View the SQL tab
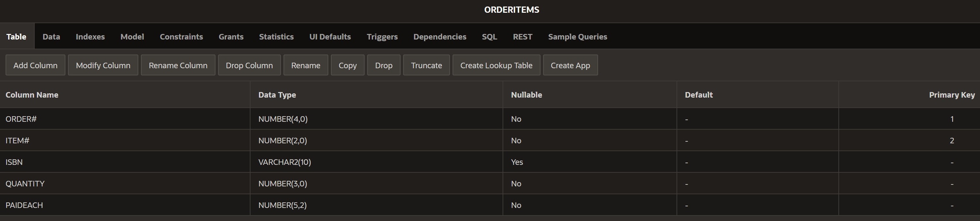Viewport: 980px width, 221px height. (489, 37)
